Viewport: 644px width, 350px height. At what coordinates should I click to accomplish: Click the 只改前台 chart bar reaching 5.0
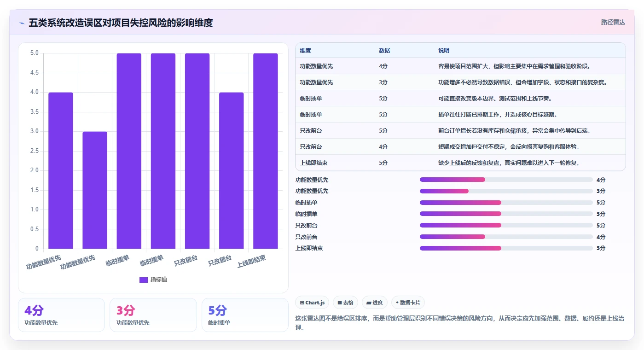(x=197, y=151)
